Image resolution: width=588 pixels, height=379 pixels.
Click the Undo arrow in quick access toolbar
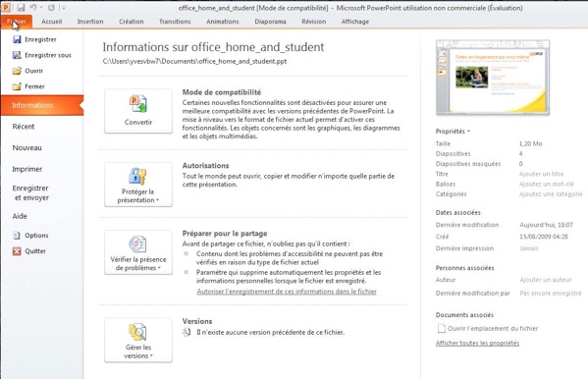point(33,7)
